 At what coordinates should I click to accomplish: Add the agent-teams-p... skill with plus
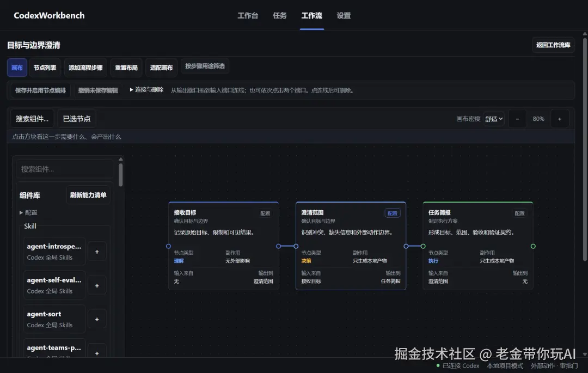[x=97, y=353]
